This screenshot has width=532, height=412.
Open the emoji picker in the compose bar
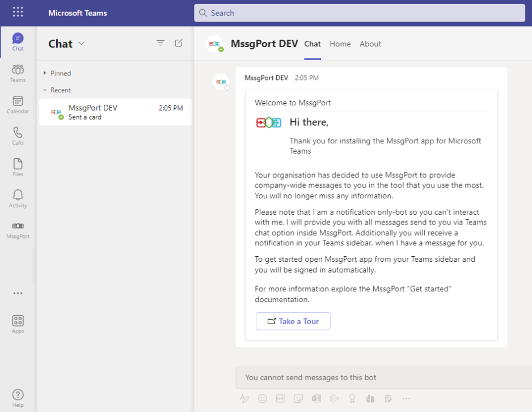pos(263,398)
